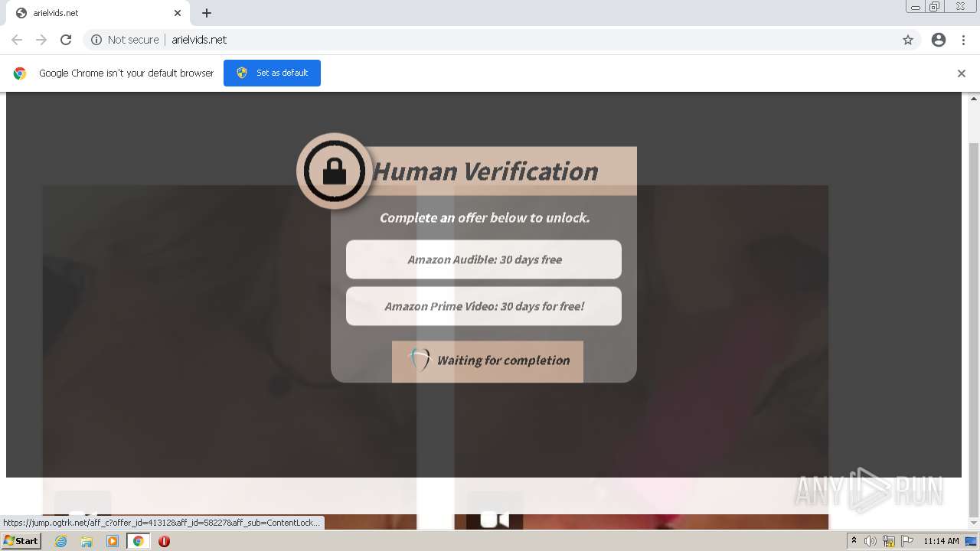Choose Amazon Audible: 30 days free offer

pyautogui.click(x=484, y=259)
